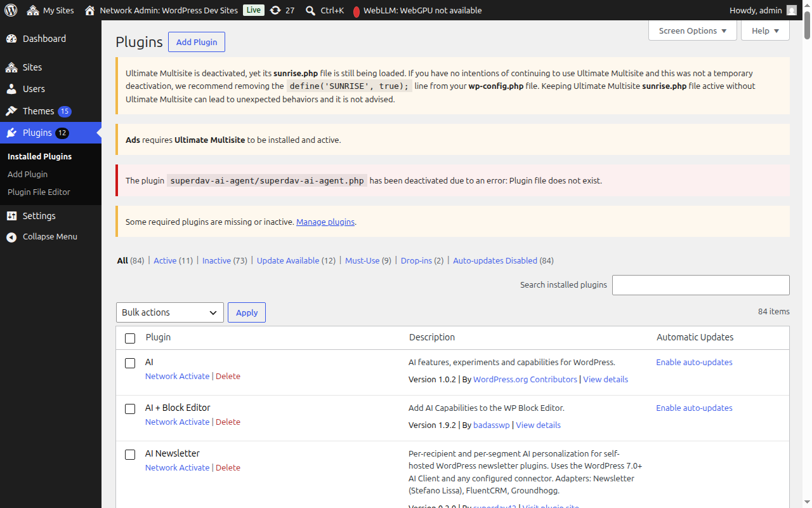Delete the AI Newsletter plugin
The height and width of the screenshot is (508, 812).
[228, 467]
